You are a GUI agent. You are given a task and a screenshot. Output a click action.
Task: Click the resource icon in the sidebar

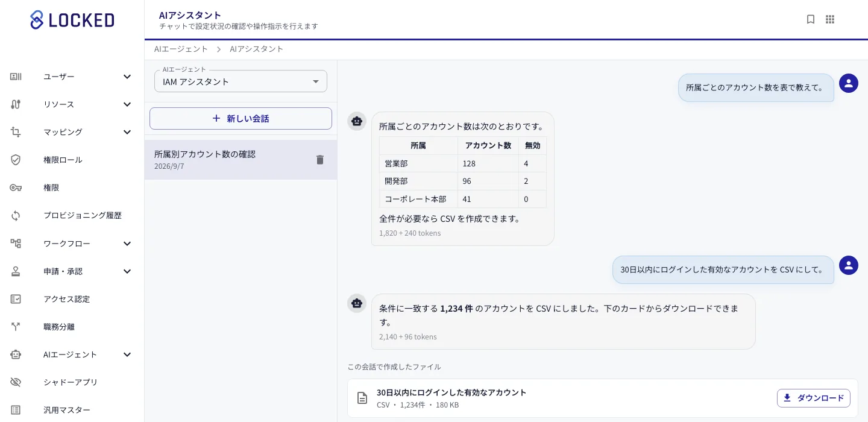click(16, 104)
